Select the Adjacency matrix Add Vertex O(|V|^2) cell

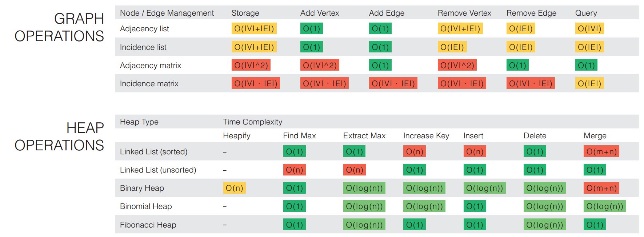(320, 65)
